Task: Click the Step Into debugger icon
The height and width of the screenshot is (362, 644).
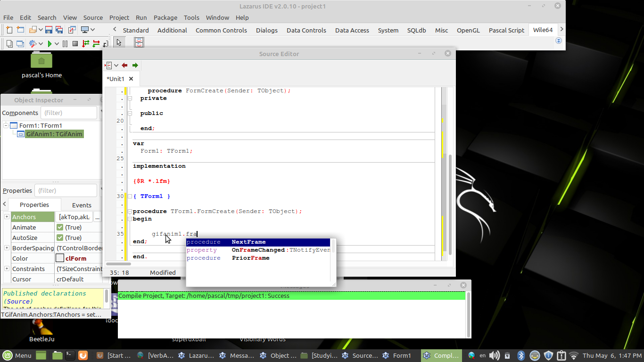Action: [86, 44]
